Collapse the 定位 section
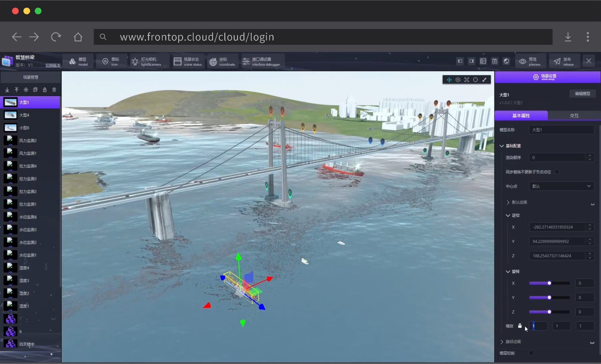Image resolution: width=601 pixels, height=364 pixels. tap(508, 215)
